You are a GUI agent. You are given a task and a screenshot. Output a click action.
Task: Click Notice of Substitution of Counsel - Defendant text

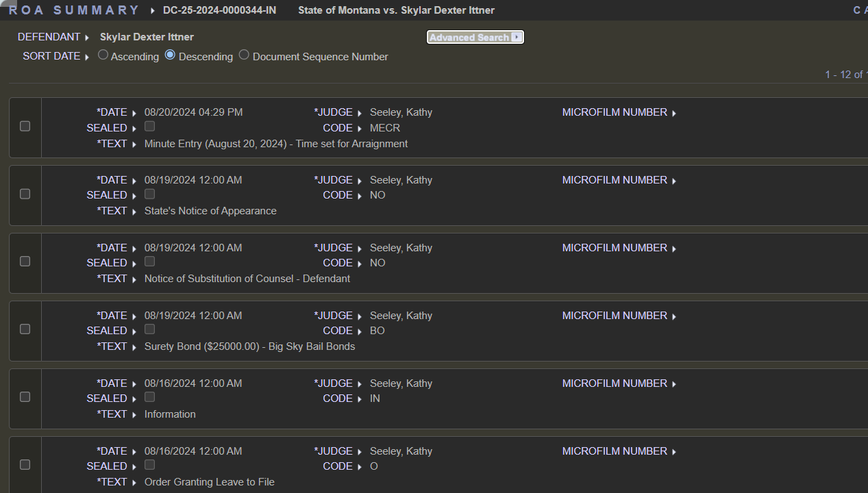pos(247,279)
